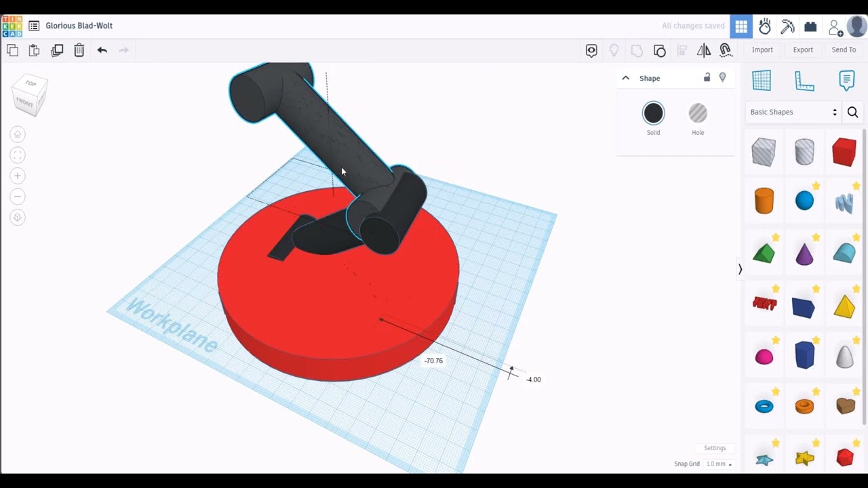Click the Notes tool icon
The image size is (868, 488).
(x=846, y=80)
